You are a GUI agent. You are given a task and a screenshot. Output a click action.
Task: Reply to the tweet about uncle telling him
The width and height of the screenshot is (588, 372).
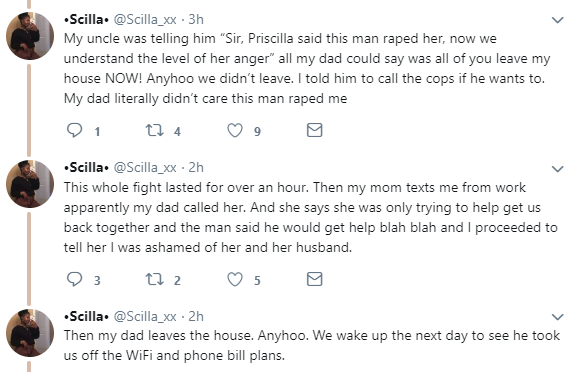[x=74, y=130]
